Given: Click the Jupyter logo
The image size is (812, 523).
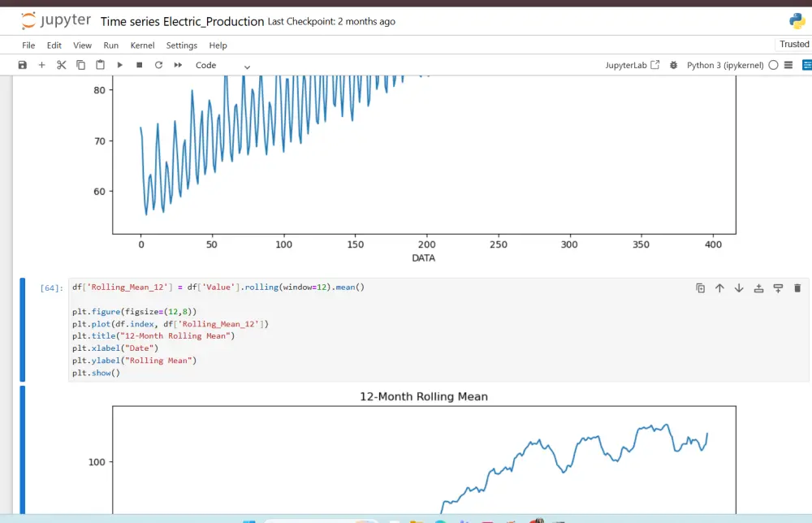Looking at the screenshot, I should point(56,21).
